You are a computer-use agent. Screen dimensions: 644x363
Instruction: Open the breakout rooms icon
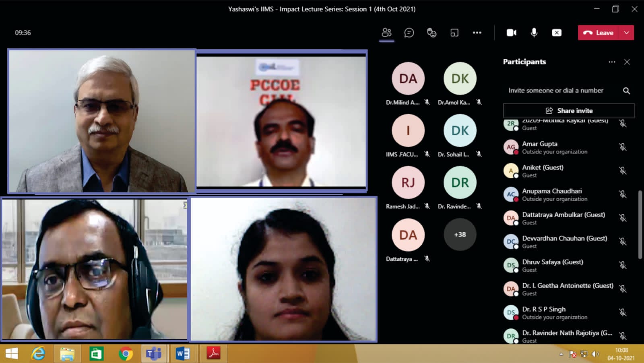(454, 33)
